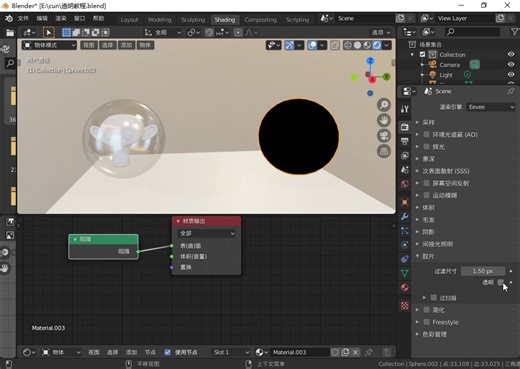Click outliner filter funnel icon
The height and width of the screenshot is (369, 520).
pyautogui.click(x=514, y=32)
